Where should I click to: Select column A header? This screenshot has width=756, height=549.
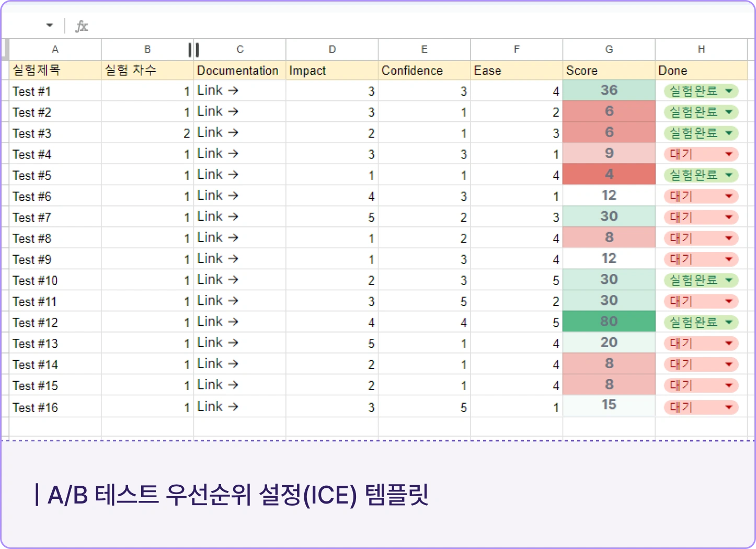(x=55, y=50)
